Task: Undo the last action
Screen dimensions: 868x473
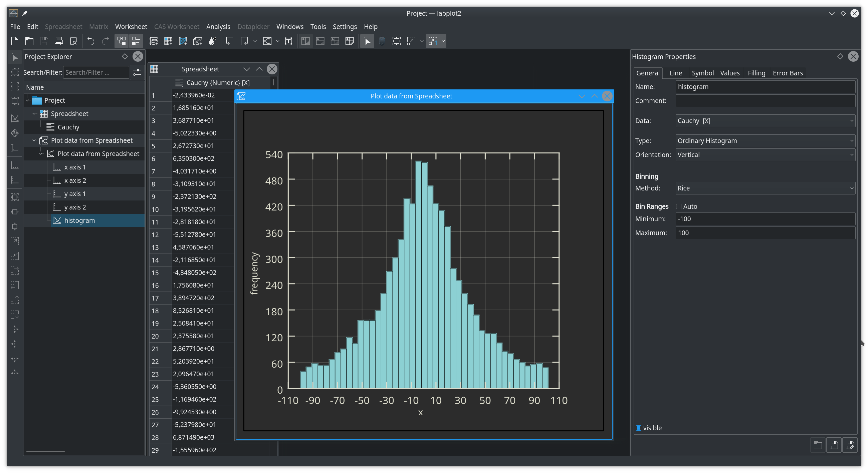Action: point(90,41)
